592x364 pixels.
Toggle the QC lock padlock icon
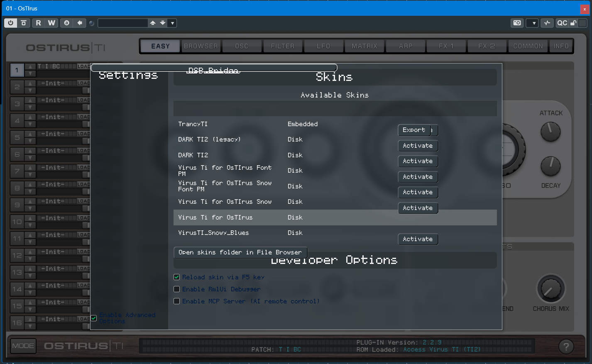point(573,23)
